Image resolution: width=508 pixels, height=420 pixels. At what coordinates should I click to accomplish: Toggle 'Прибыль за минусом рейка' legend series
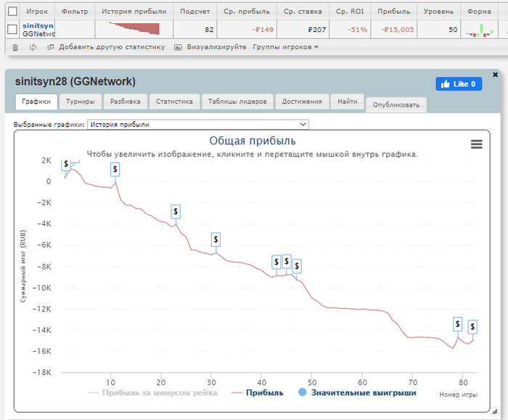tap(152, 393)
